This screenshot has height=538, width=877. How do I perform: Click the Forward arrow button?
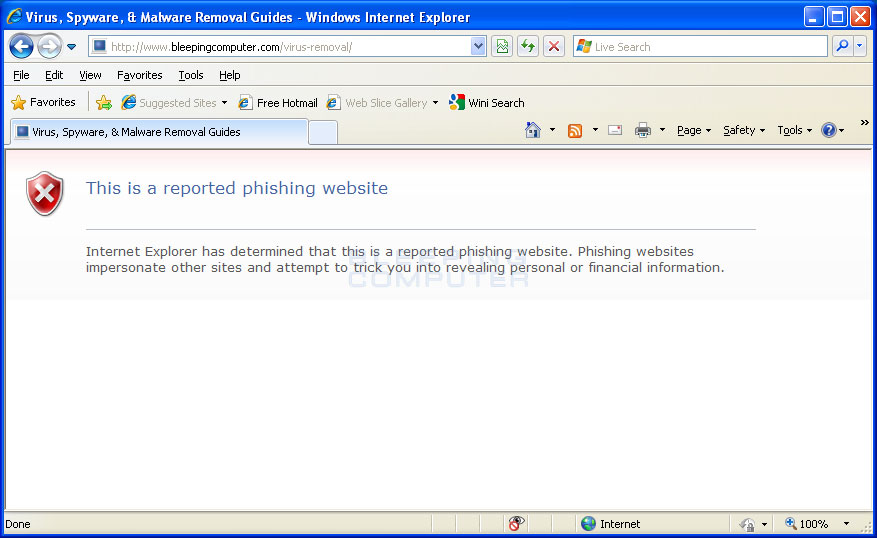coord(50,46)
